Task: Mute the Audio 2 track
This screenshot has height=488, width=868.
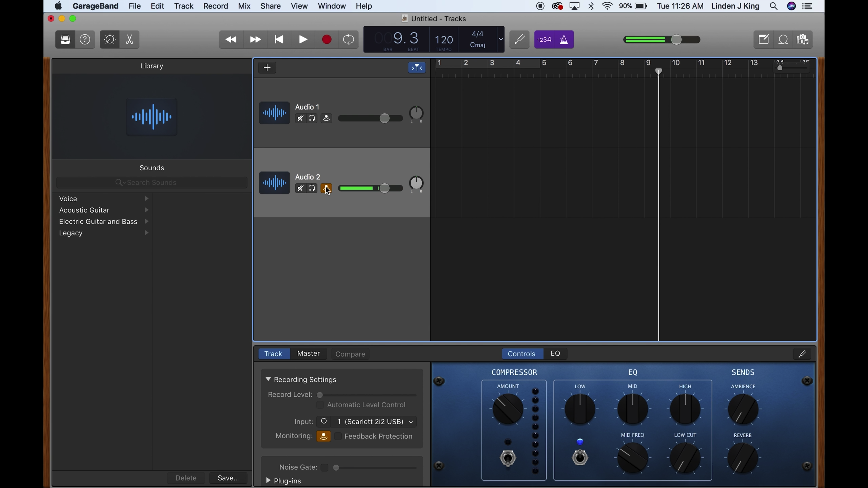Action: pos(300,188)
